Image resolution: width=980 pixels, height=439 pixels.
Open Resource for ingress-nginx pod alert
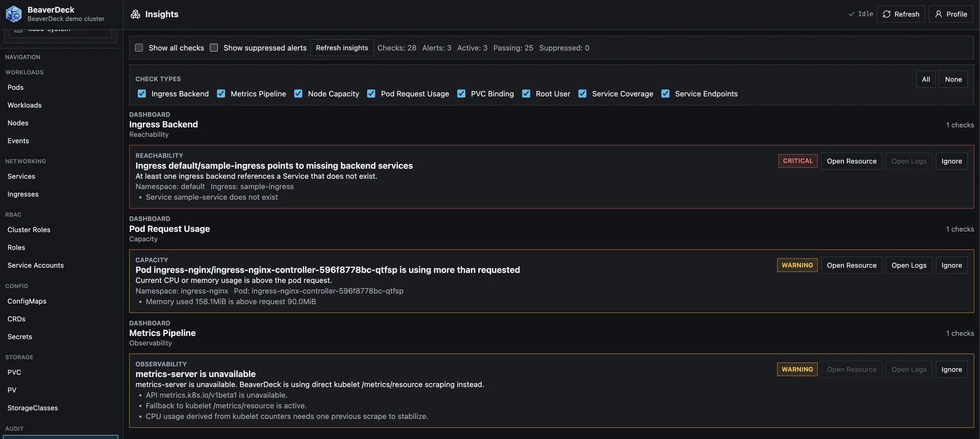click(851, 265)
